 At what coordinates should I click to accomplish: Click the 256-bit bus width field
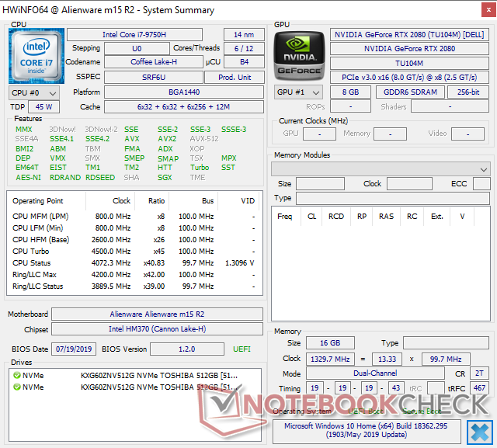(468, 92)
